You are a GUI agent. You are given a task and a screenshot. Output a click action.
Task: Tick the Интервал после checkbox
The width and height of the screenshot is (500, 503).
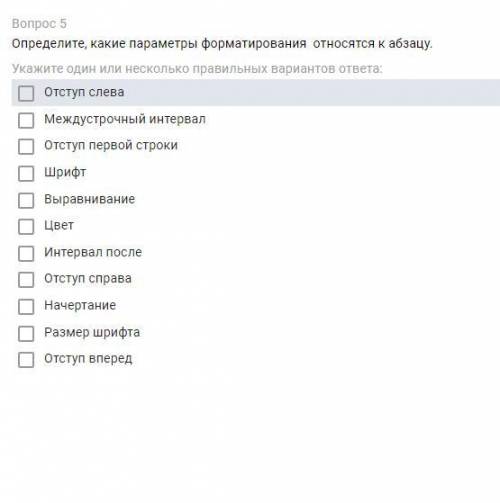coord(26,254)
